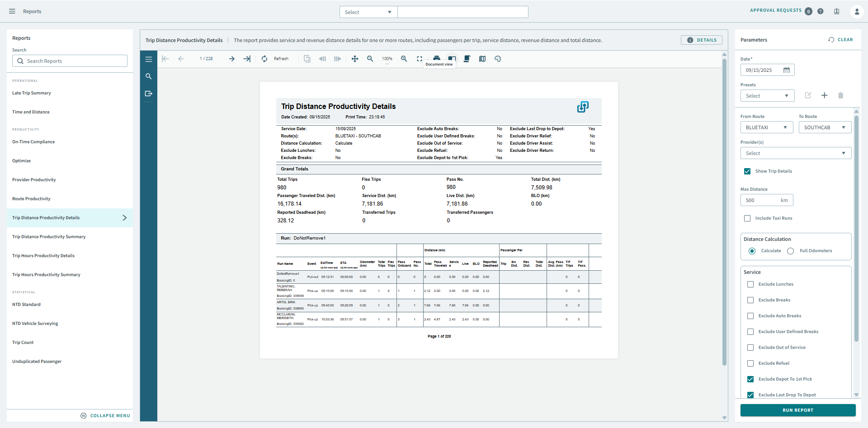868x428 pixels.
Task: Open the From Route BLUETAXI dropdown
Action: pos(766,127)
